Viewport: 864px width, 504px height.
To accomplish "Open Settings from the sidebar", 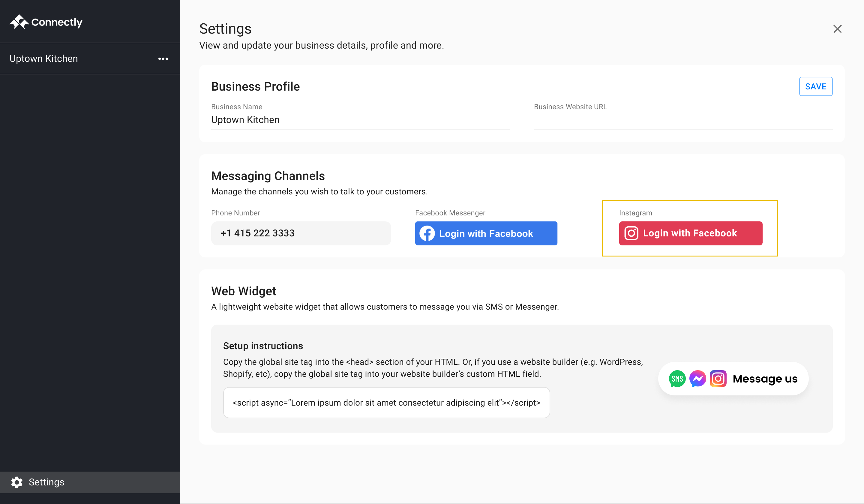I will 90,482.
